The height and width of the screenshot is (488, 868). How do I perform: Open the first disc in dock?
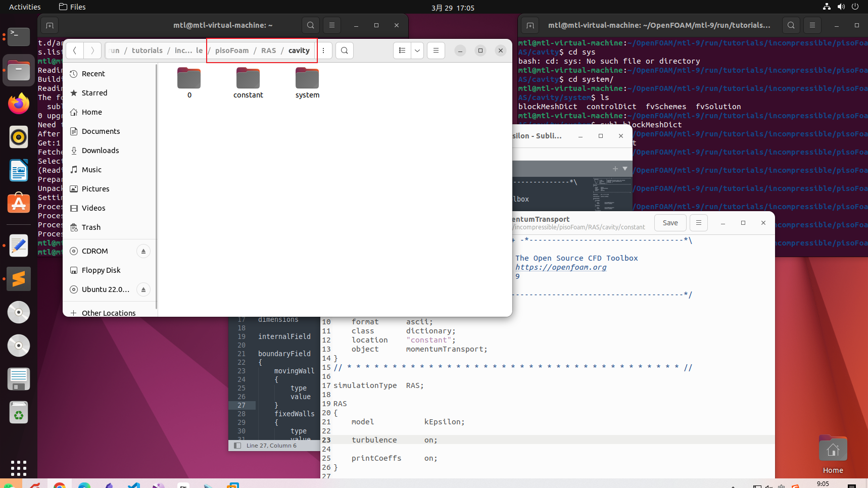coord(19,312)
